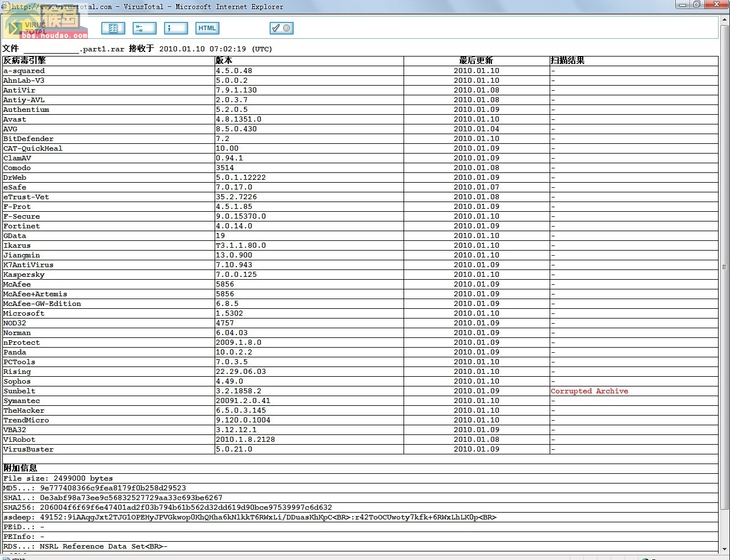Click the ssdeep hash line
This screenshot has height=560, width=730.
click(x=250, y=517)
